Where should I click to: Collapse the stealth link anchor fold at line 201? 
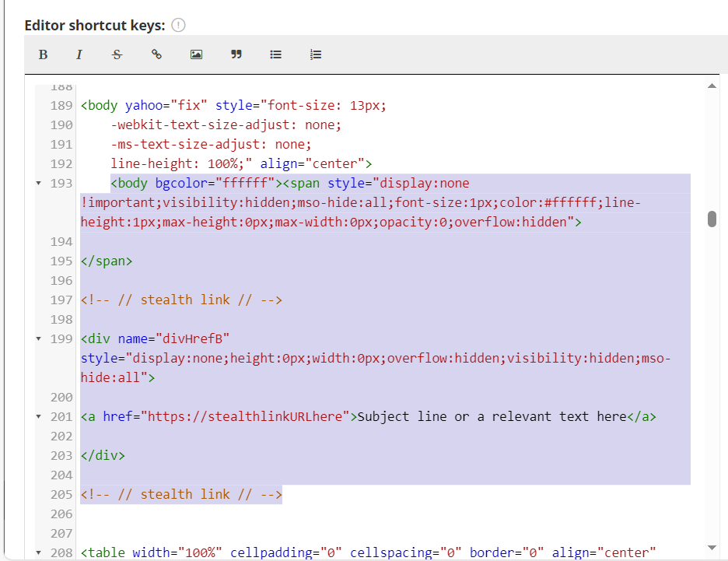pos(38,416)
